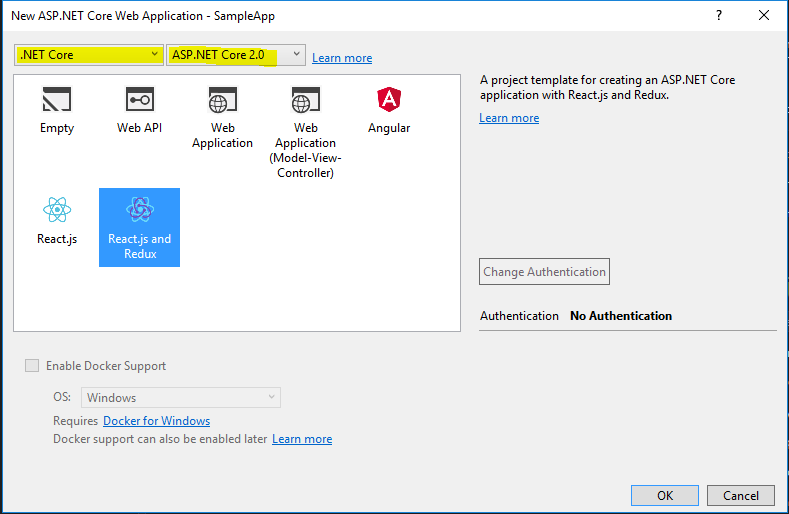Click Learn more beside version dropdown
Image resolution: width=789 pixels, height=514 pixels.
[342, 58]
